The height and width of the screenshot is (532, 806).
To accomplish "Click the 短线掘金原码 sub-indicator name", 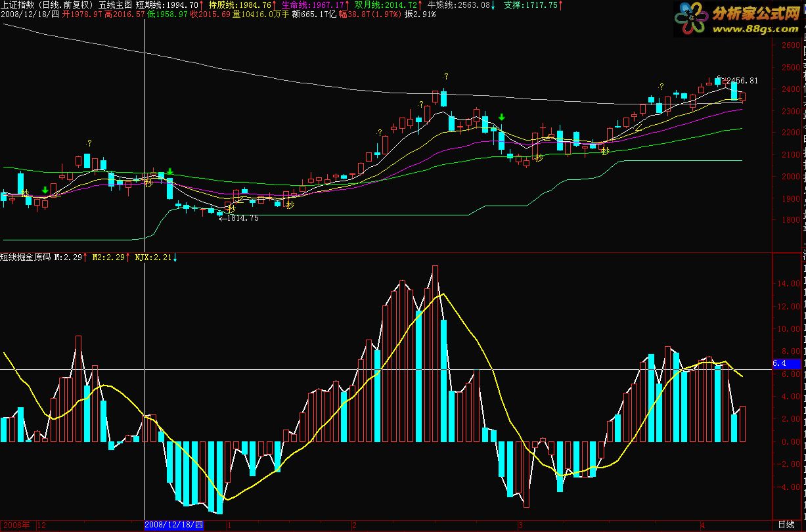I will 26,257.
